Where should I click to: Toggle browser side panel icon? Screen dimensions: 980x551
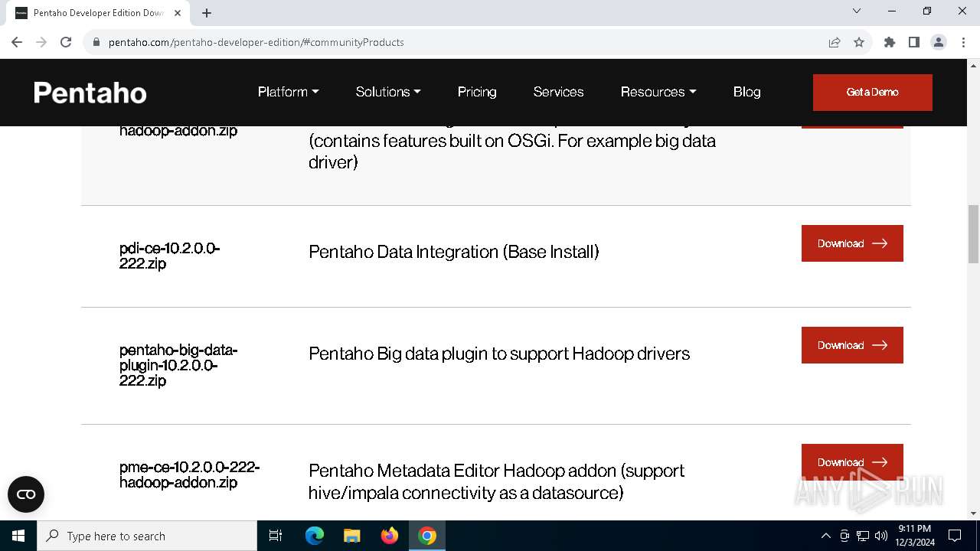[913, 42]
